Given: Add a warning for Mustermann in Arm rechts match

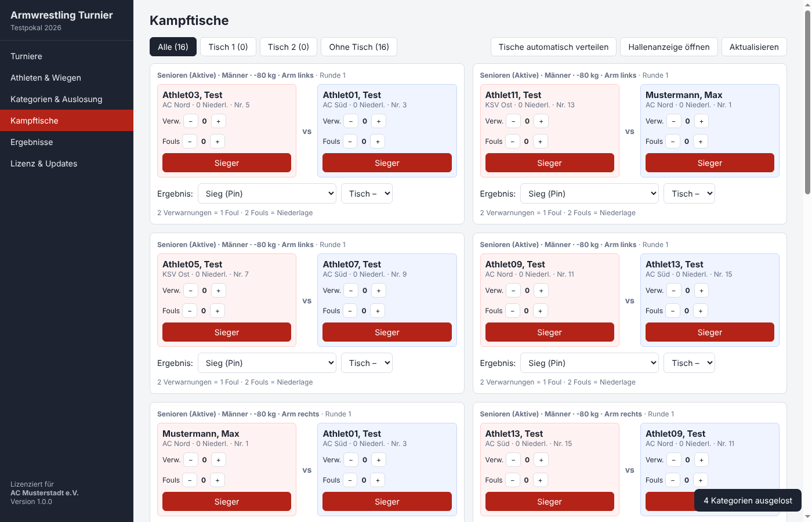Looking at the screenshot, I should coord(219,460).
